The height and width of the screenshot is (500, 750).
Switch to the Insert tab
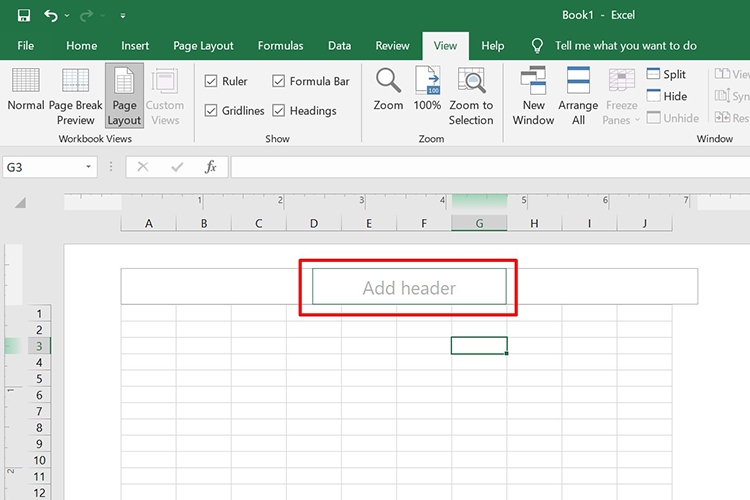pos(135,46)
